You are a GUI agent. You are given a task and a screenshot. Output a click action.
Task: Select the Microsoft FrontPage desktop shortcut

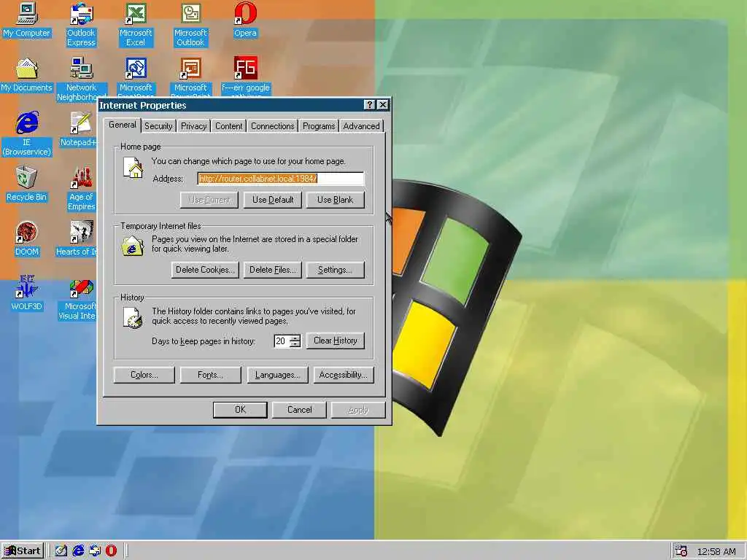click(x=136, y=76)
